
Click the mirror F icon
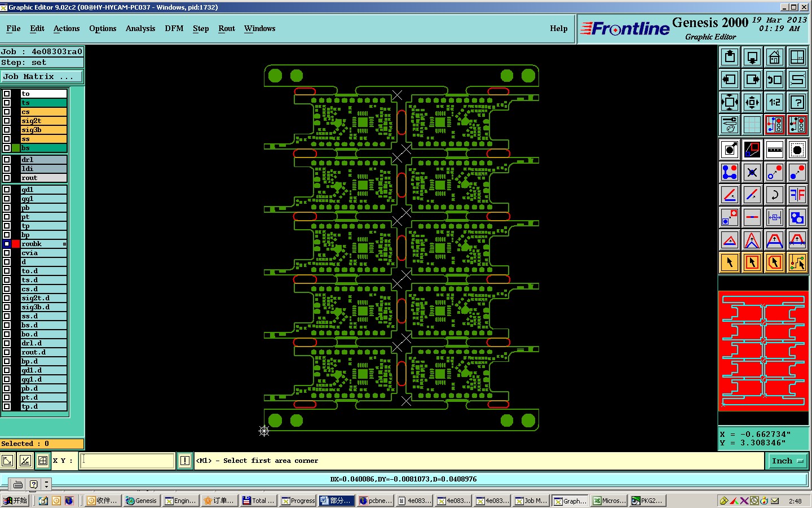(797, 195)
